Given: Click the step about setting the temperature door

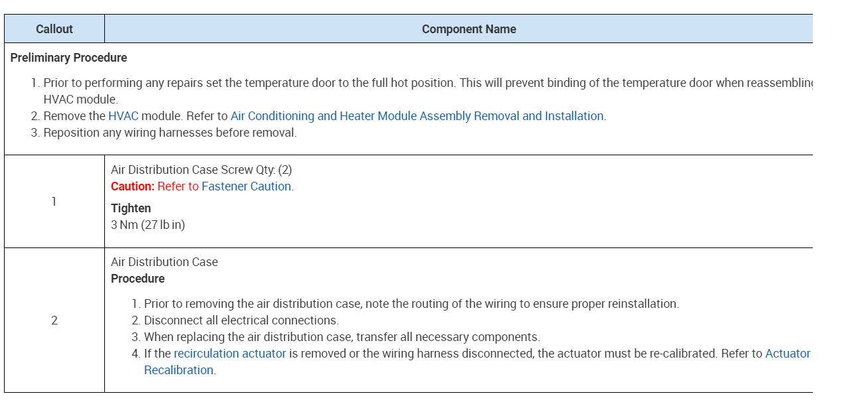Looking at the screenshot, I should (425, 83).
